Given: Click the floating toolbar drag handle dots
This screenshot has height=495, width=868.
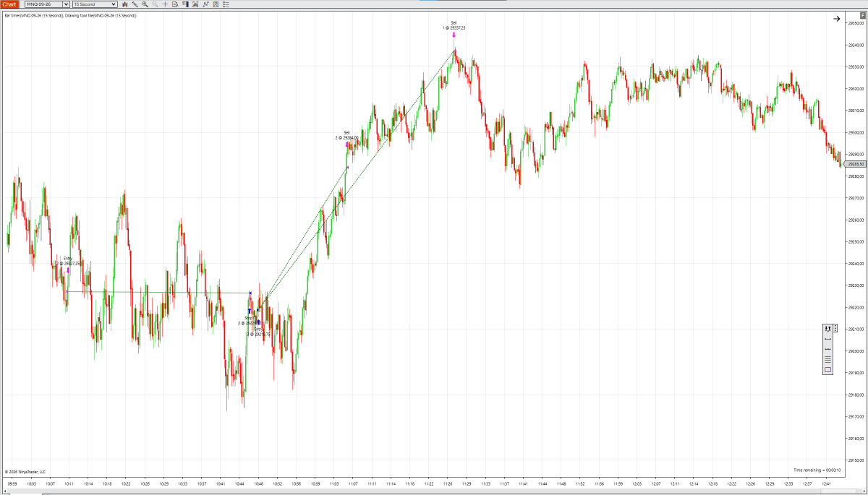Looking at the screenshot, I should tap(835, 328).
